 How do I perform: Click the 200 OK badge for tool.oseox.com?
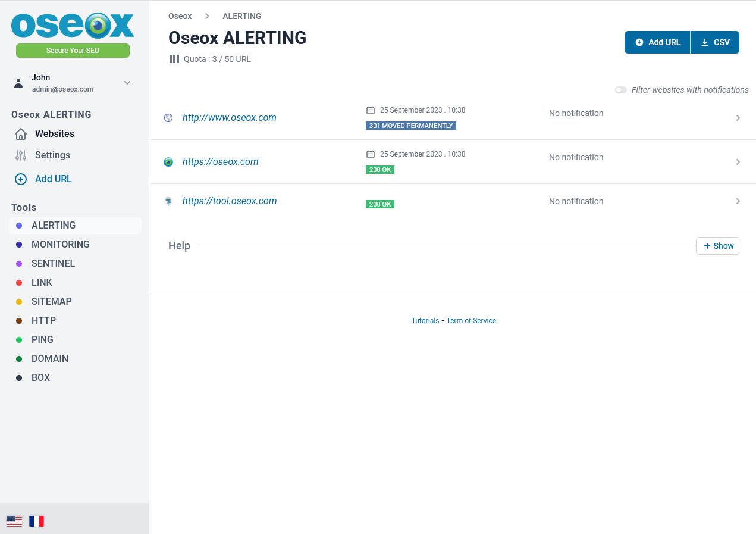[380, 204]
